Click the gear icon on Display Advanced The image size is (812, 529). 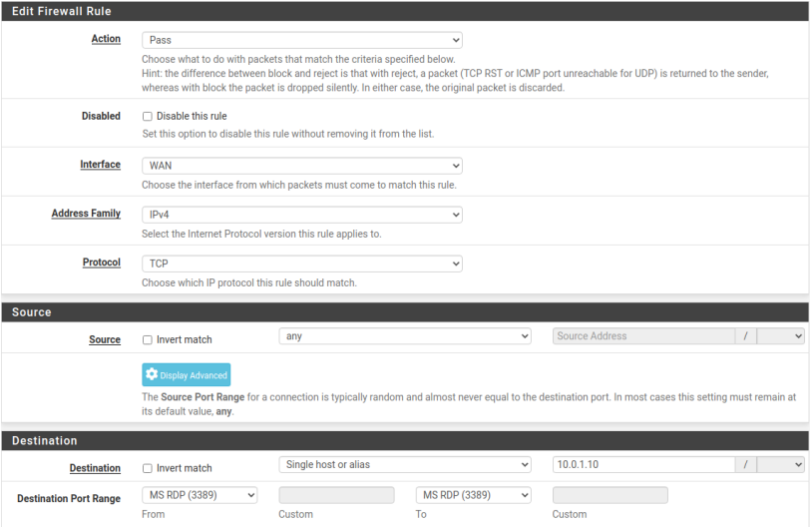(152, 374)
